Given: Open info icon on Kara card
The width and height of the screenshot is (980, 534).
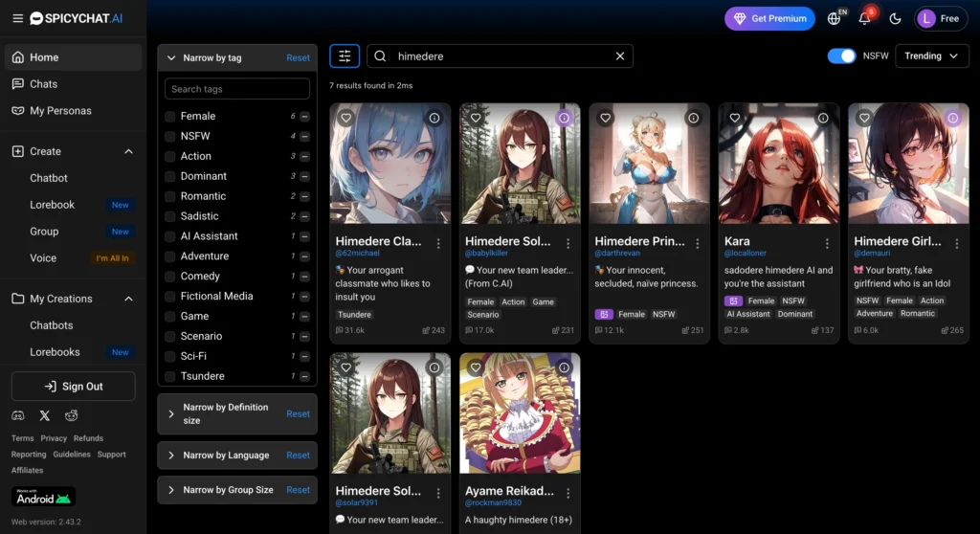Looking at the screenshot, I should pyautogui.click(x=823, y=118).
